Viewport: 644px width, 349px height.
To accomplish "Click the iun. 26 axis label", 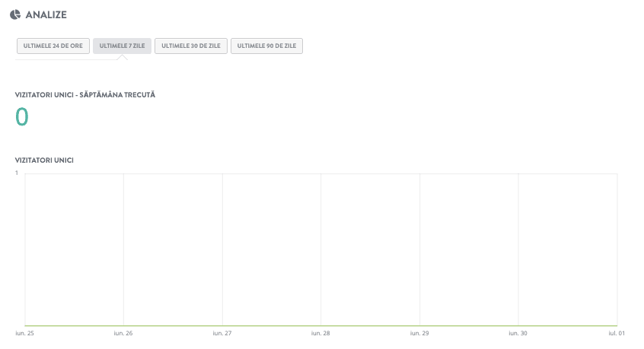I will (x=123, y=333).
